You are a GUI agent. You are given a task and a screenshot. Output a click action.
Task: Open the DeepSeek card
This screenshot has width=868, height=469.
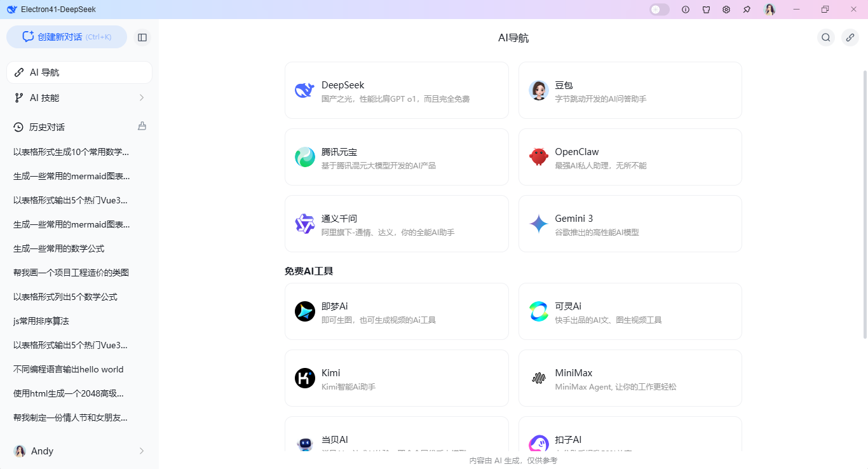[x=397, y=90]
